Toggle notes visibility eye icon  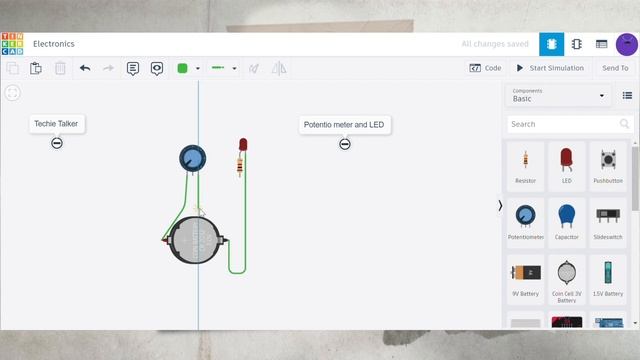coord(157,69)
